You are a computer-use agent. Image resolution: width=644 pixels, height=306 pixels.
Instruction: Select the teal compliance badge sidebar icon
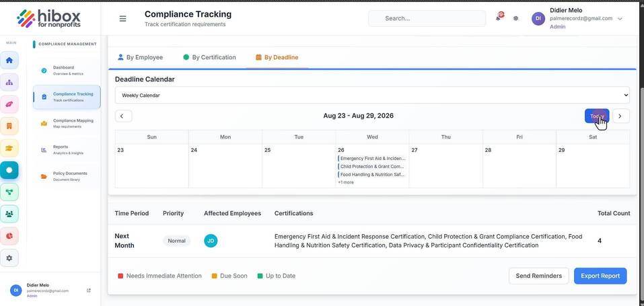pyautogui.click(x=9, y=170)
